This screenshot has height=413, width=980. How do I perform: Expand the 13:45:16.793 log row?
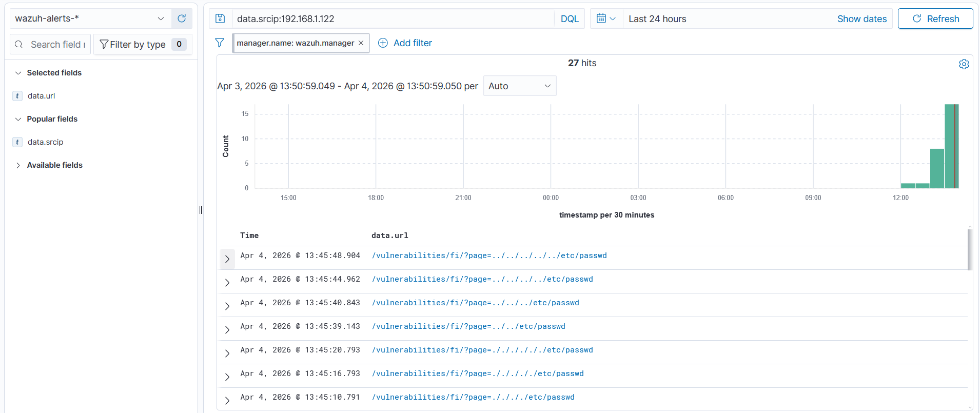click(227, 377)
